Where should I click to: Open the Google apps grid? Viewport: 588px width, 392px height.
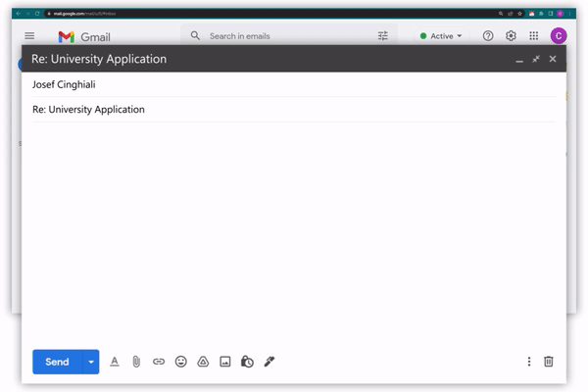(x=533, y=36)
